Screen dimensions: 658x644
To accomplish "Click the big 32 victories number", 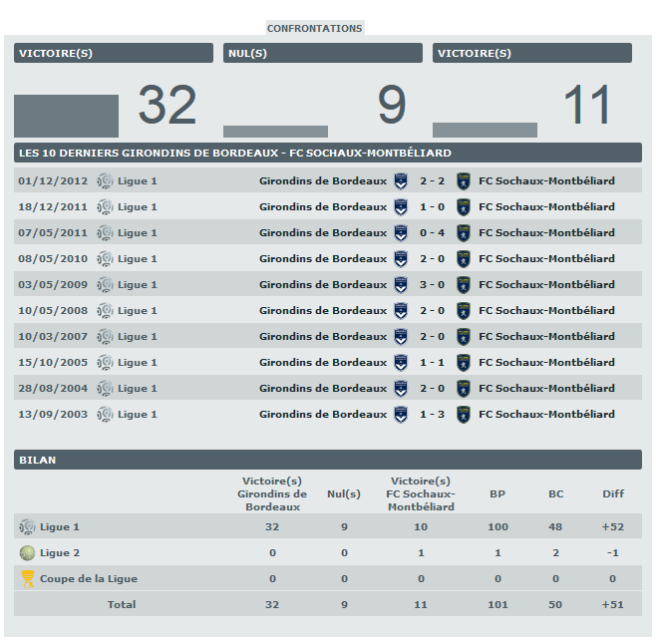I will pyautogui.click(x=167, y=105).
